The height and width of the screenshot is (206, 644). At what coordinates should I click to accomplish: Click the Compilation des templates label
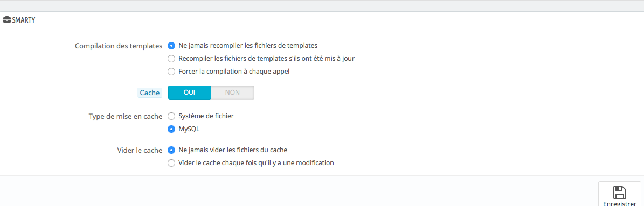click(119, 46)
